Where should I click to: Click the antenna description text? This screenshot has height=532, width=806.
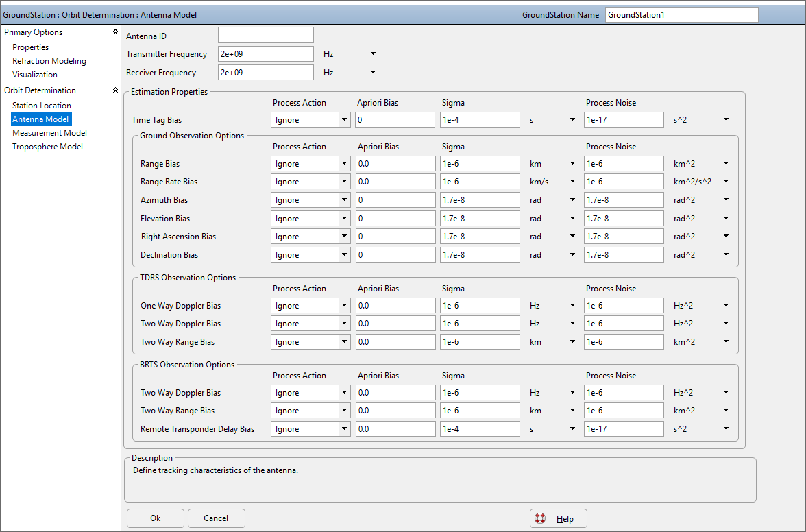pyautogui.click(x=215, y=470)
